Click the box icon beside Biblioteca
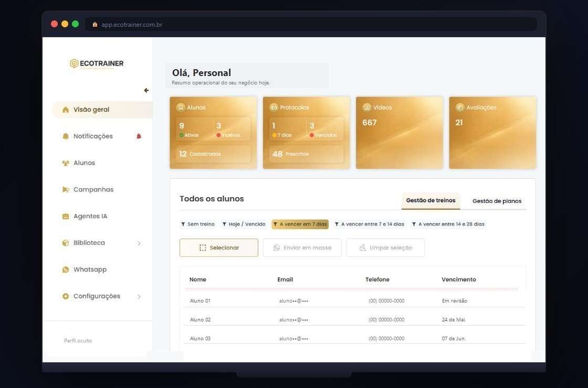 66,243
